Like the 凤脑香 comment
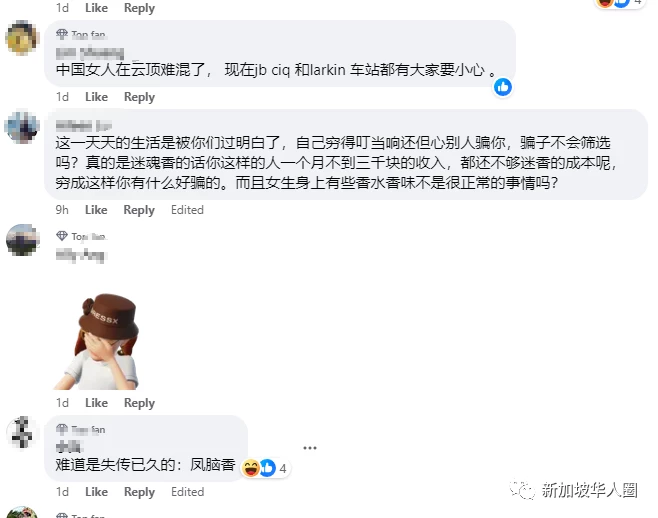Viewport: 658px width, 518px height. (96, 492)
